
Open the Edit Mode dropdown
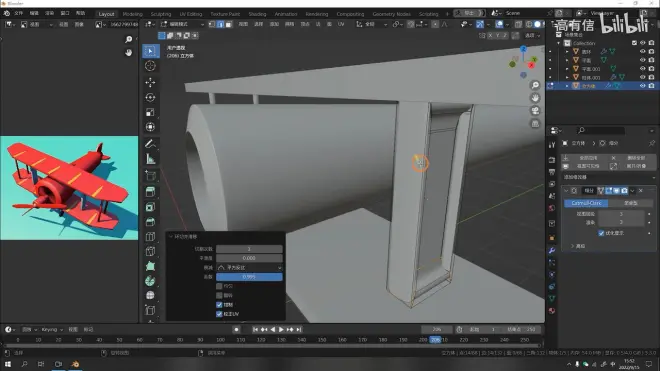(x=182, y=24)
